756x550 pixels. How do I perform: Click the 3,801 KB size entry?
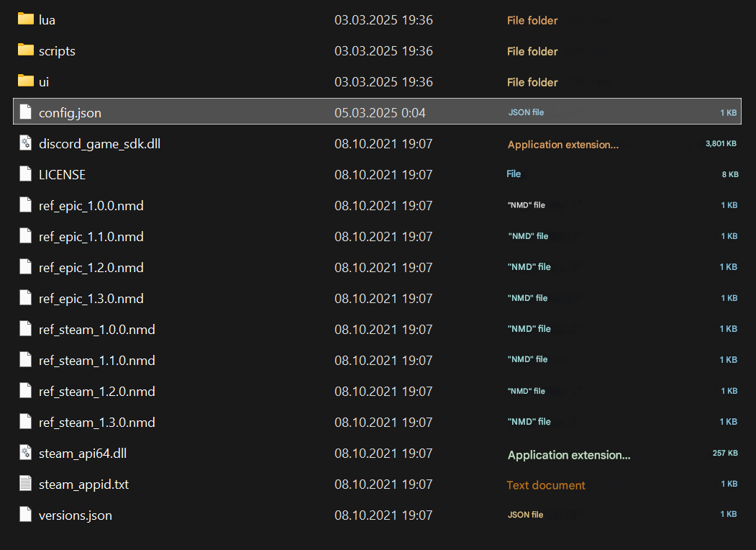point(721,144)
